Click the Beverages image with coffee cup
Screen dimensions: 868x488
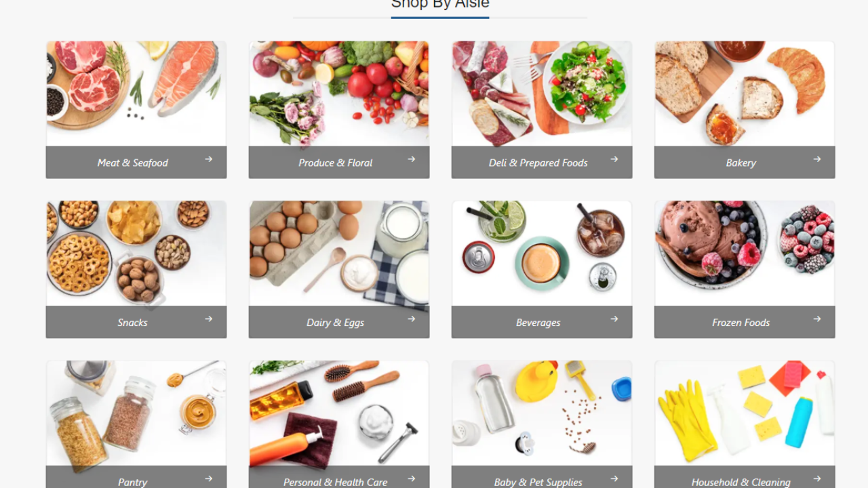[x=542, y=253]
